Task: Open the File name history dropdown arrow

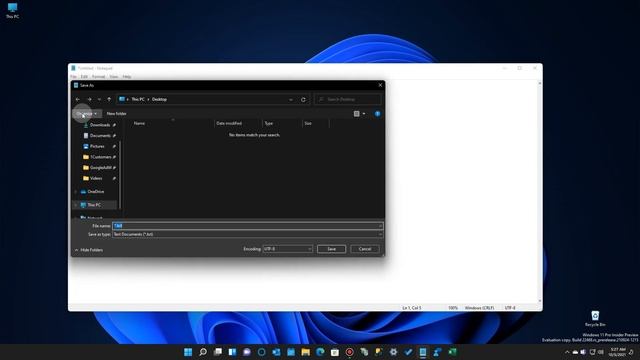Action: click(380, 226)
